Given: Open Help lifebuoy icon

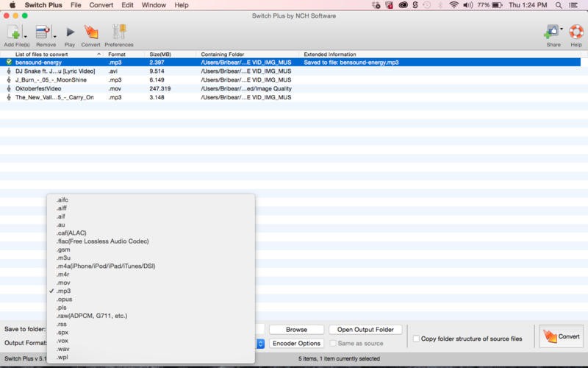Looking at the screenshot, I should click(x=576, y=32).
